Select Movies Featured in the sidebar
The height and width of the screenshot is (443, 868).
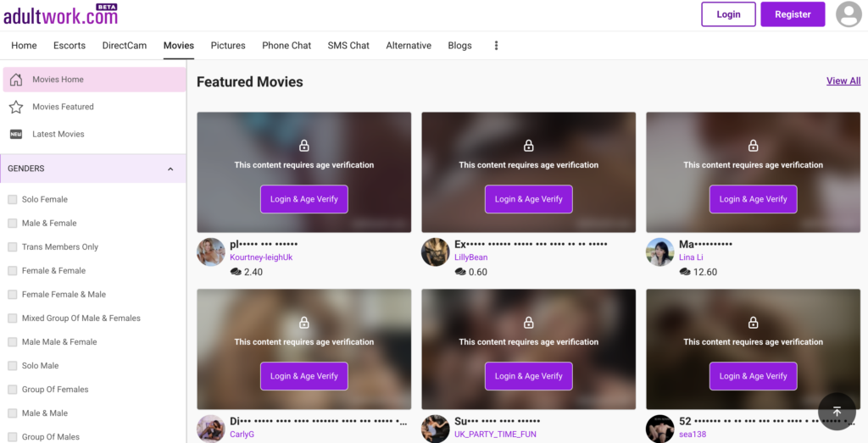pyautogui.click(x=94, y=107)
